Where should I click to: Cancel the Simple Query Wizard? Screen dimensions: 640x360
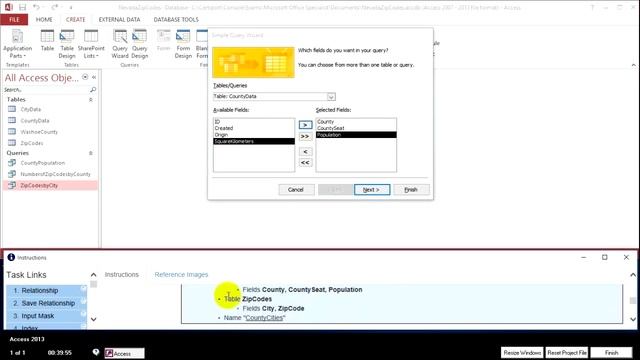296,190
